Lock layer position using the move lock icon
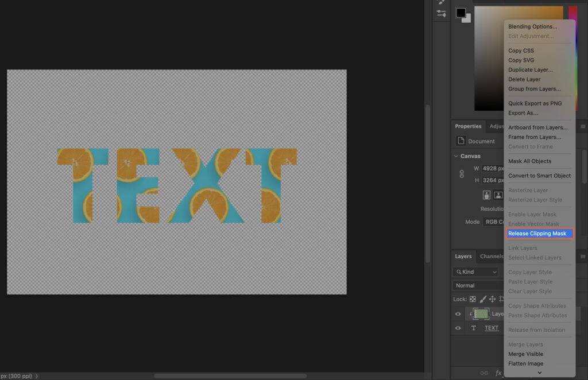Screen dimensions: 588x380 pos(493,299)
